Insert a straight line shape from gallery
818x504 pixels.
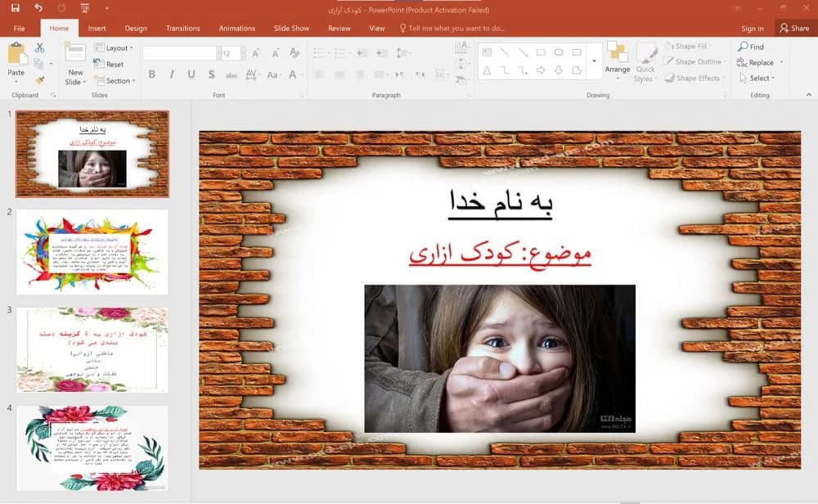[x=505, y=52]
